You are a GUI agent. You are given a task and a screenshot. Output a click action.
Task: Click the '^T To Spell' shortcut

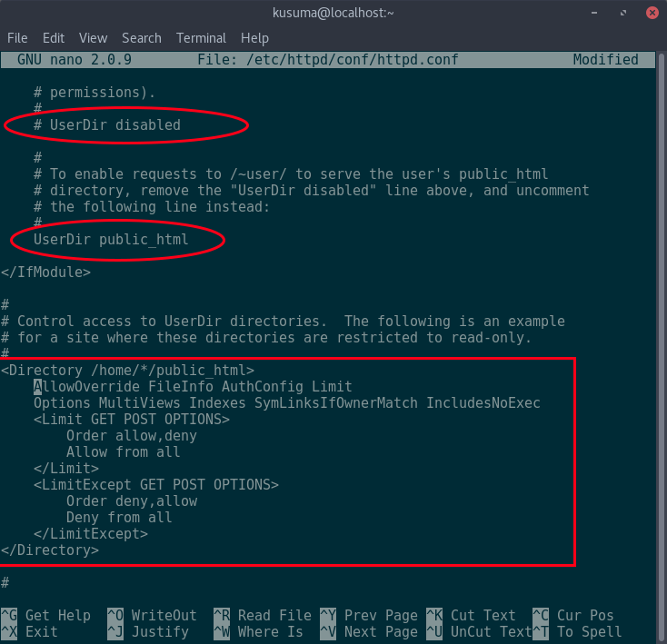coord(577,631)
